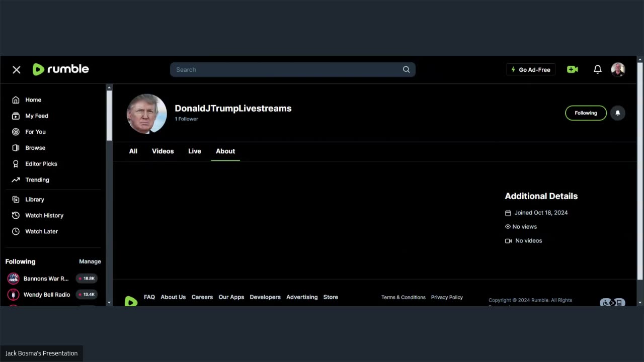Switch to the Live tab
644x362 pixels.
pos(195,151)
